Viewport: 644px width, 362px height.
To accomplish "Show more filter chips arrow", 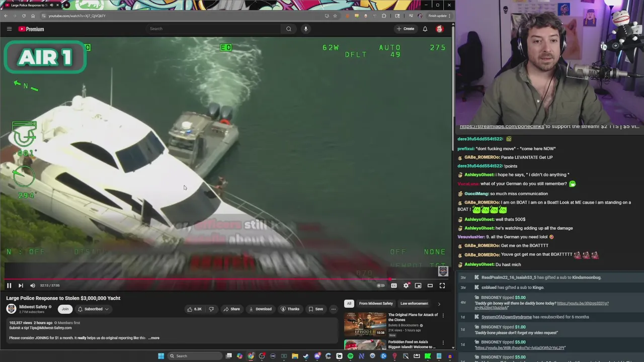I will click(x=439, y=304).
